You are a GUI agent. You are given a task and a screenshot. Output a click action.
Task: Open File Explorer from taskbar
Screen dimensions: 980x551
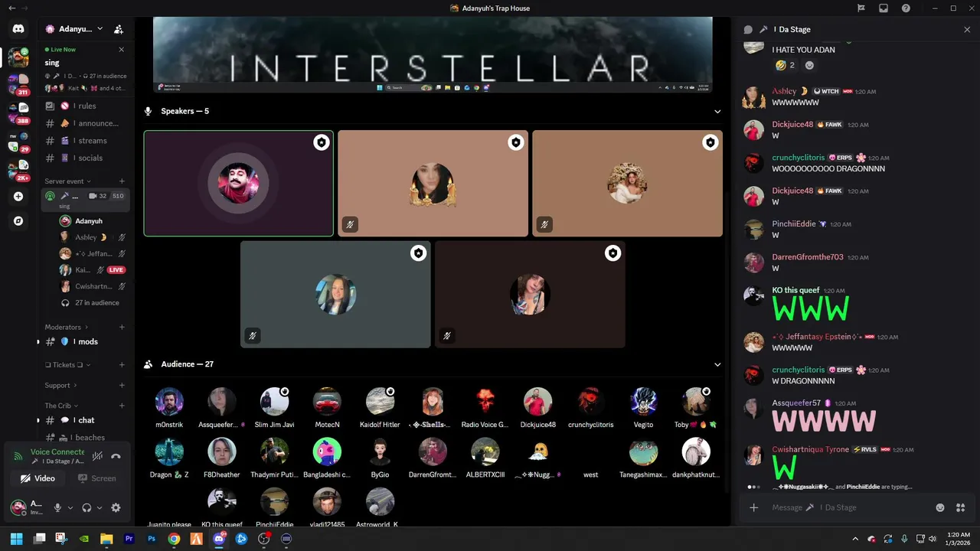106,539
